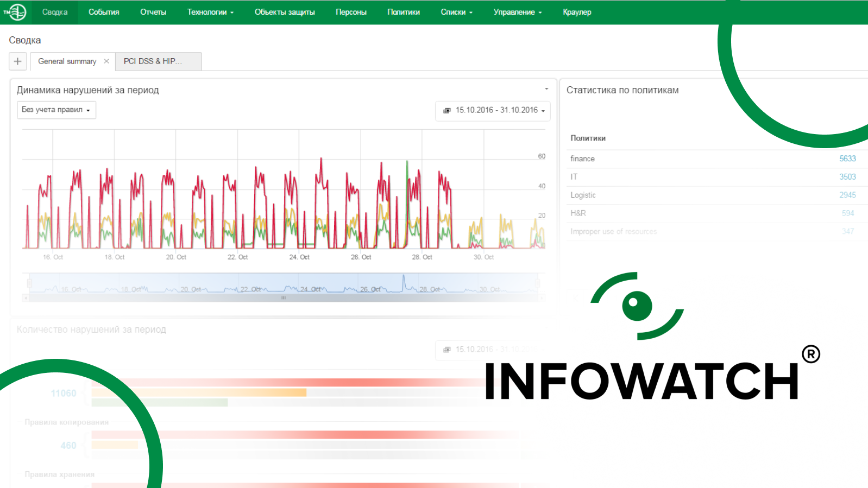Open the IT count 3503
Image resolution: width=868 pixels, height=488 pixels.
pyautogui.click(x=847, y=177)
